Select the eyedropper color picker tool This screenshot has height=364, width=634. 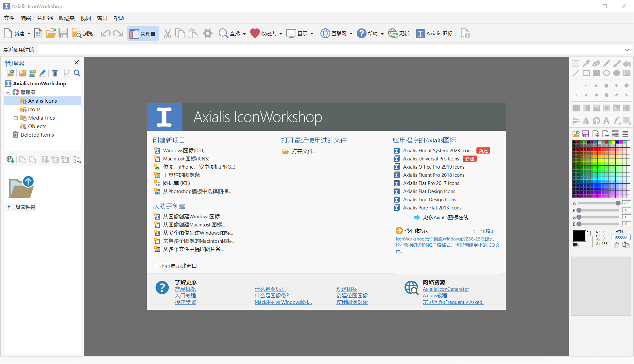586,63
